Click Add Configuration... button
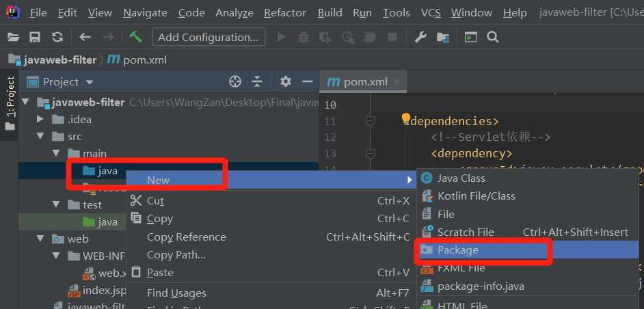This screenshot has height=309, width=644. (209, 38)
